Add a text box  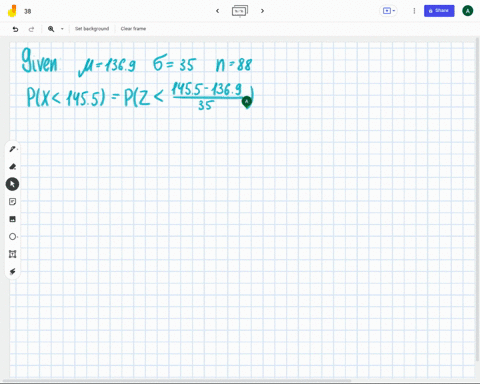12,254
